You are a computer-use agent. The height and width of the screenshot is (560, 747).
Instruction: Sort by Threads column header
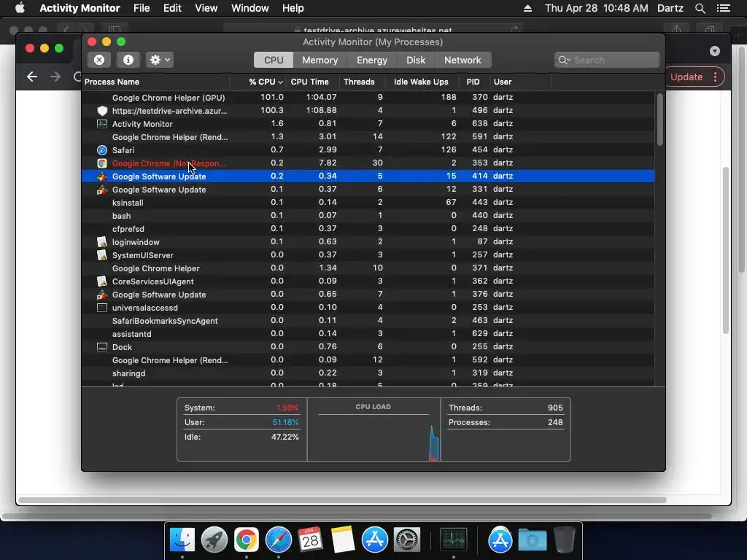pos(359,82)
